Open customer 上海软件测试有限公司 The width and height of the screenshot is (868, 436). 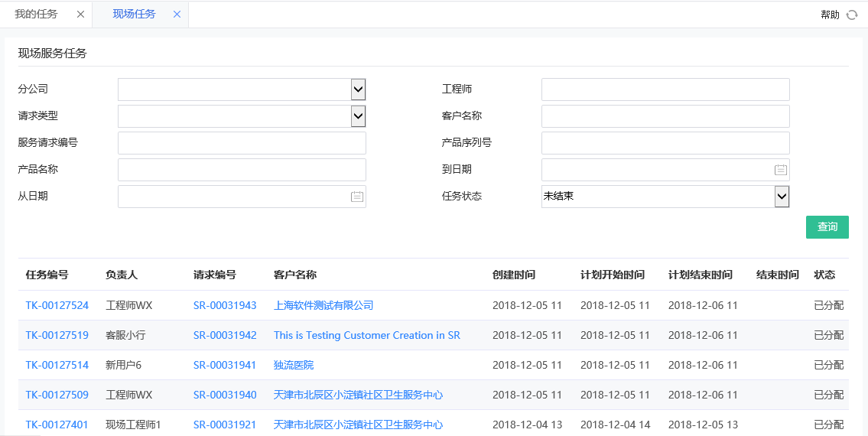(323, 305)
